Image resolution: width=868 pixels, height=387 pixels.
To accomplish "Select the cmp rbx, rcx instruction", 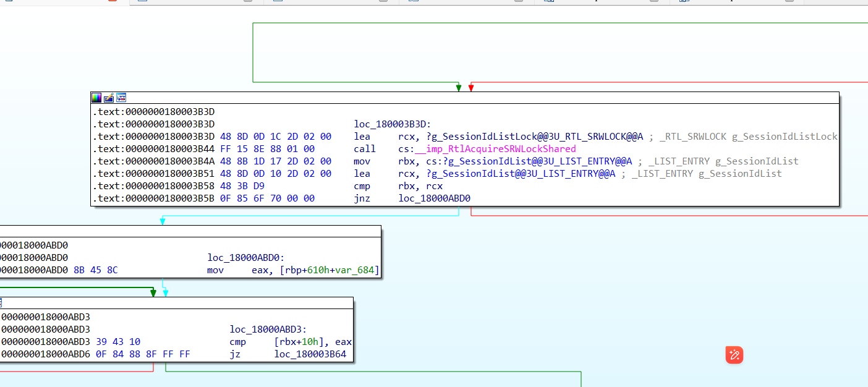I will click(x=398, y=186).
